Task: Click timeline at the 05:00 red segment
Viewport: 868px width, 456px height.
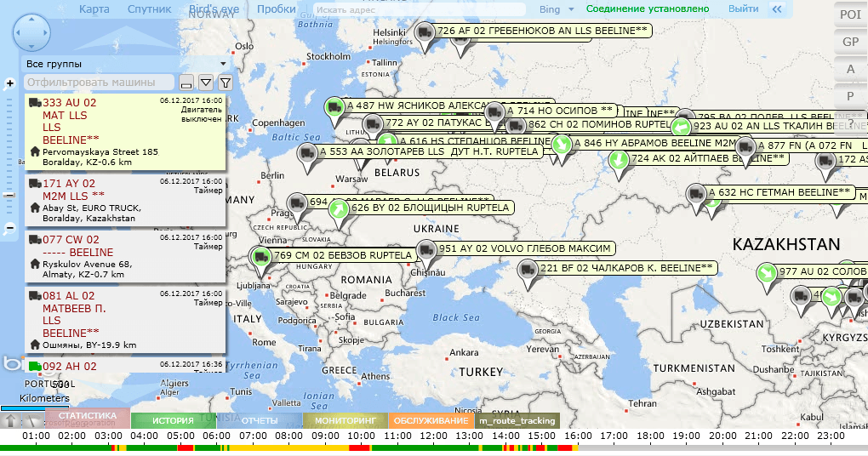Action: tap(186, 447)
